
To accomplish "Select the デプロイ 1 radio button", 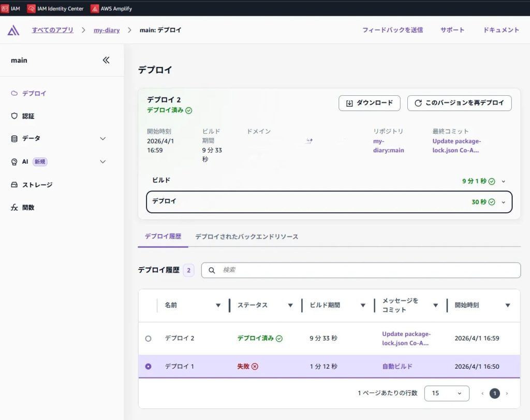I will pyautogui.click(x=149, y=366).
